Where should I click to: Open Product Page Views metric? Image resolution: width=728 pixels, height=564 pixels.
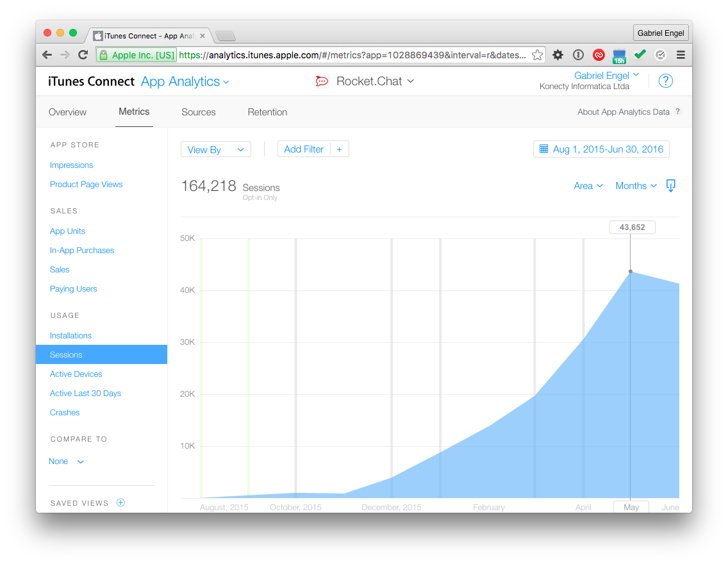pos(86,185)
